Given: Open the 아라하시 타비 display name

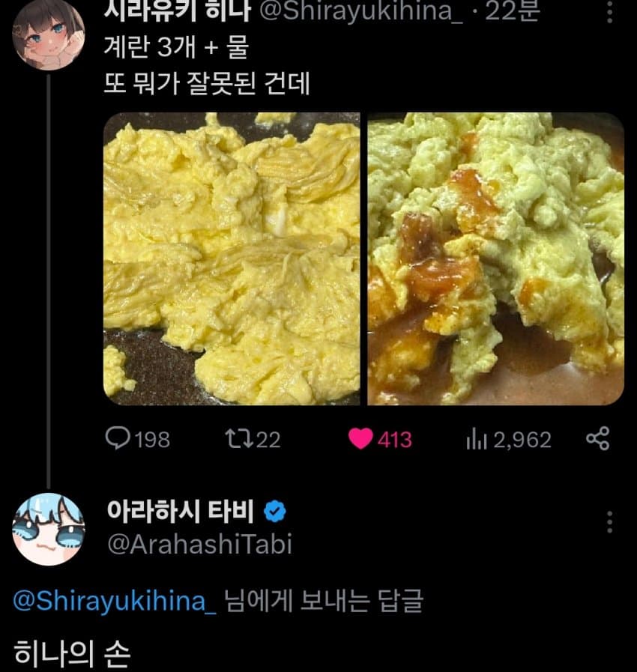Looking at the screenshot, I should 181,511.
